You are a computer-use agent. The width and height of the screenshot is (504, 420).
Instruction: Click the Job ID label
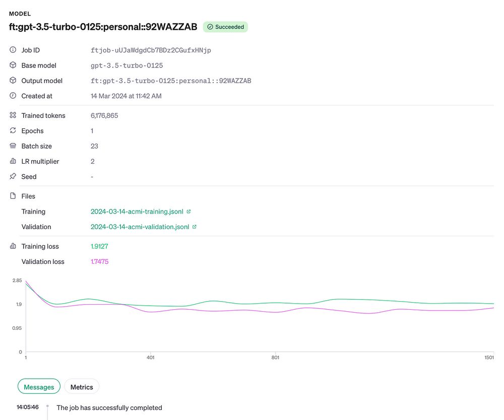pos(31,50)
